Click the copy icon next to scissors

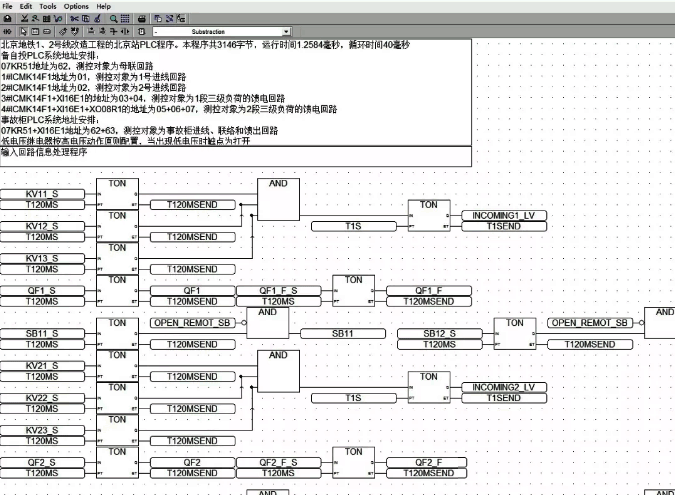[87, 19]
